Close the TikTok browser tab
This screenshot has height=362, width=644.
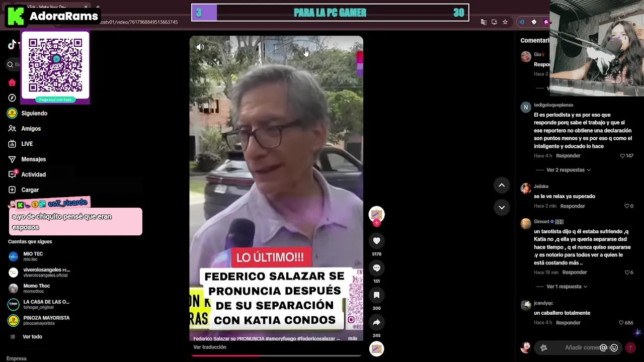coord(86,7)
